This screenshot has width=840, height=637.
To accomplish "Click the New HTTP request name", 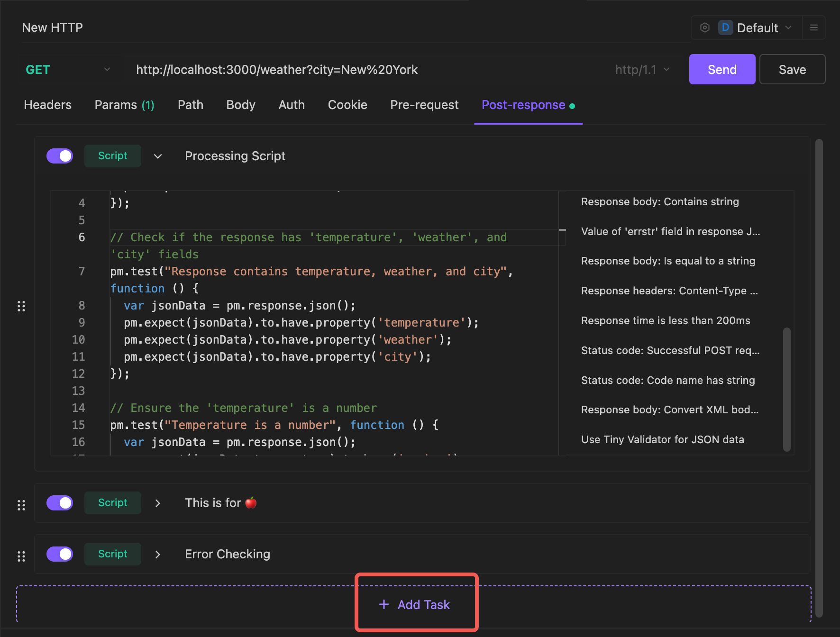I will (53, 27).
